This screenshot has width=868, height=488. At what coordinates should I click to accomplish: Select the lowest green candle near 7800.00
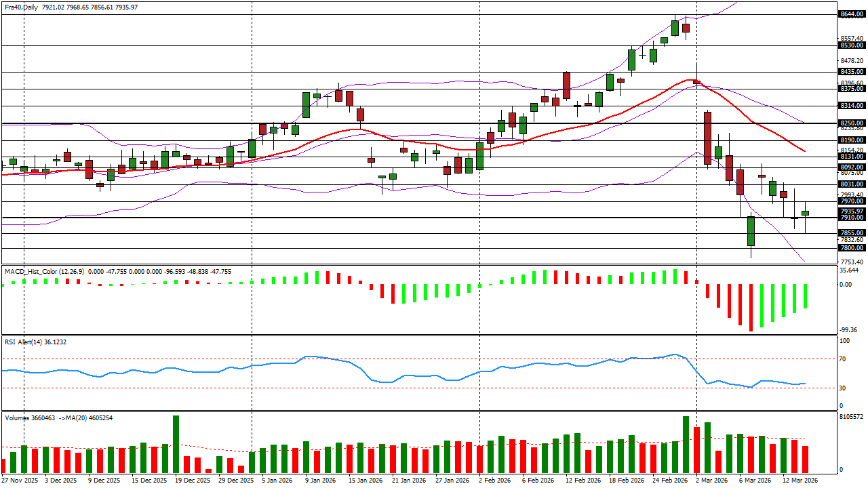pos(751,231)
